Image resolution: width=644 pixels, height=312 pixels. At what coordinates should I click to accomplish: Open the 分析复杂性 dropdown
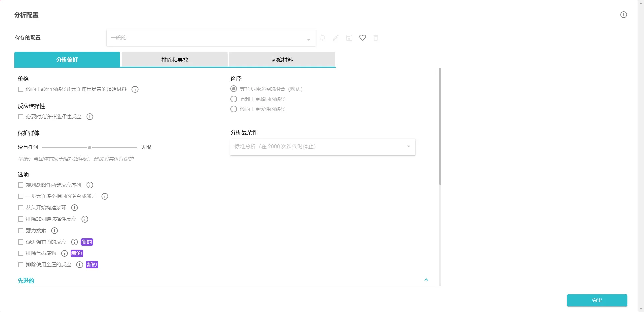coord(322,147)
